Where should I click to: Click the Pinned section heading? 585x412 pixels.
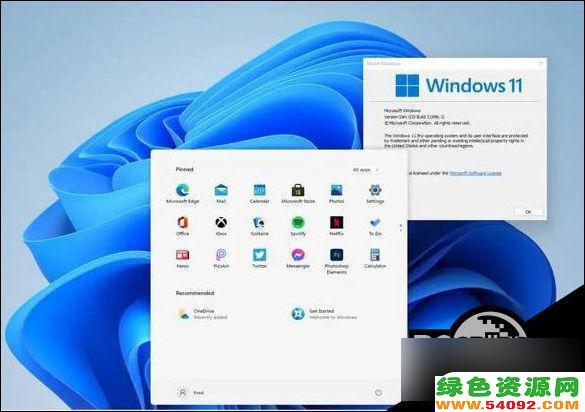[185, 169]
